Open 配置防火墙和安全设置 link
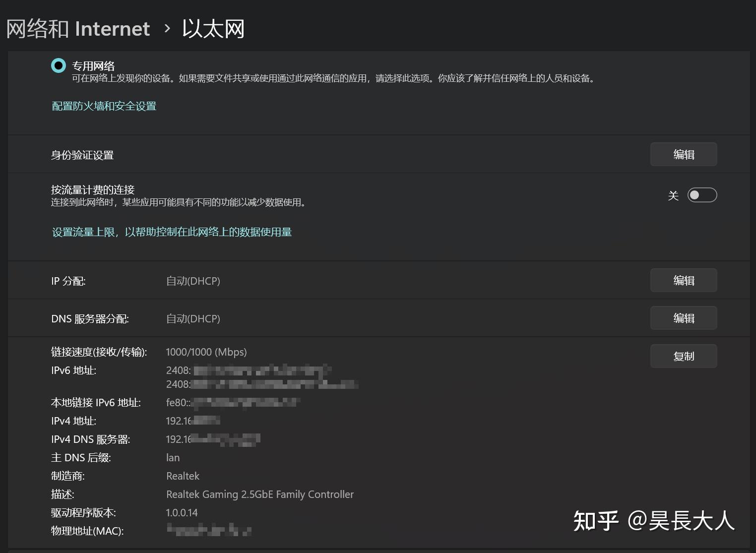This screenshot has height=553, width=756. (x=103, y=106)
